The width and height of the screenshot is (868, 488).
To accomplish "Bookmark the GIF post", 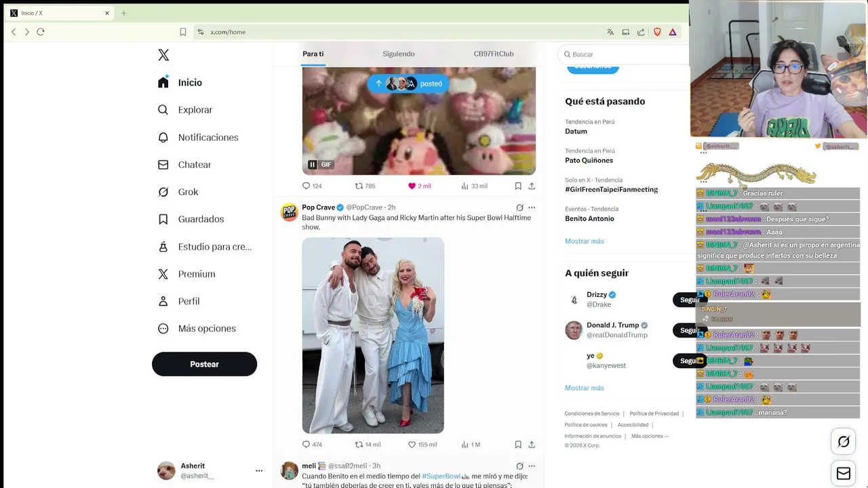I will pyautogui.click(x=518, y=186).
